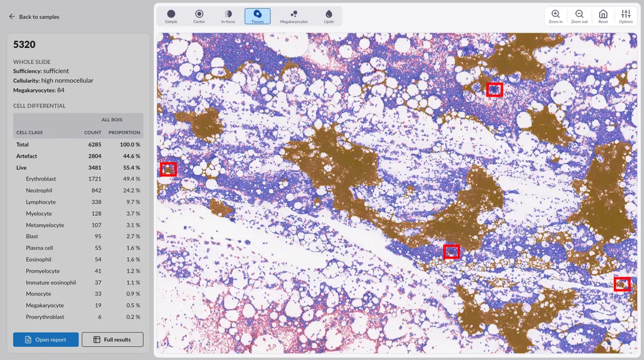This screenshot has width=644, height=360.
Task: Toggle the Tissues overlay off
Action: (257, 16)
